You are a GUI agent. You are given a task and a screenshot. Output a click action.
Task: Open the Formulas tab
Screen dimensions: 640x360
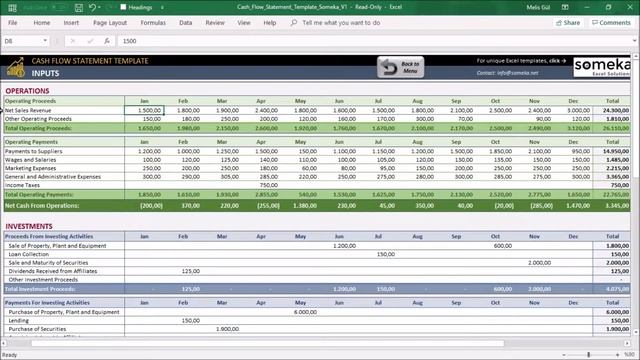pyautogui.click(x=153, y=23)
